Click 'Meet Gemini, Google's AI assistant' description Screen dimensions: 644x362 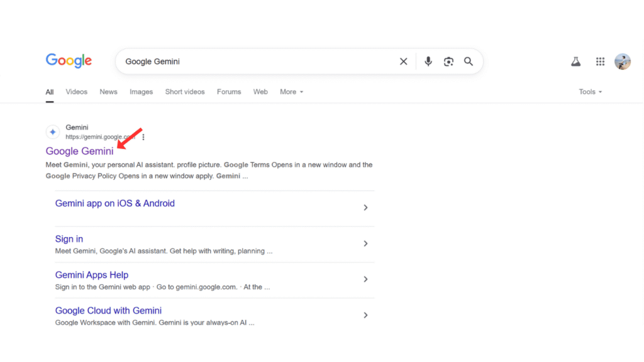click(x=164, y=251)
